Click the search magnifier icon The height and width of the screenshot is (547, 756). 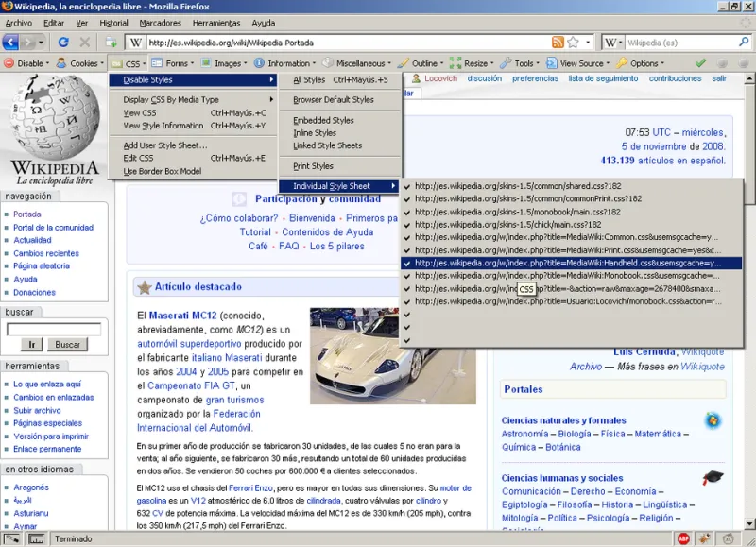(x=744, y=43)
